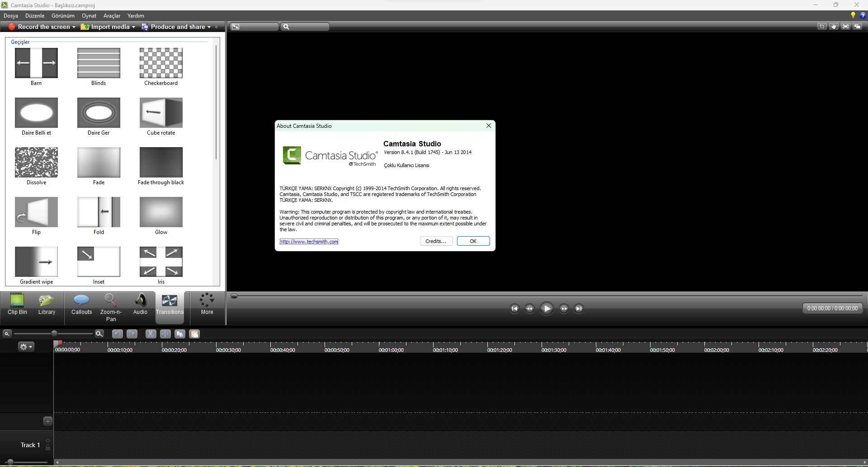Screen dimensions: 868x467
Task: Jump to previous clip
Action: point(514,308)
